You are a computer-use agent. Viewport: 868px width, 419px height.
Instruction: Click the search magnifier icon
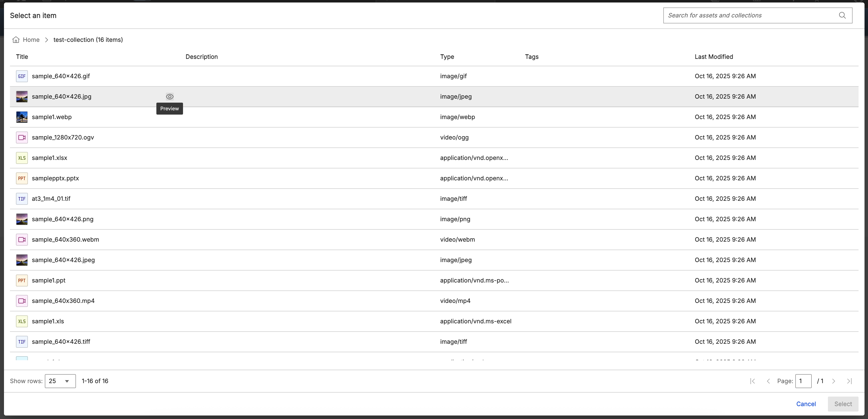[x=842, y=15]
